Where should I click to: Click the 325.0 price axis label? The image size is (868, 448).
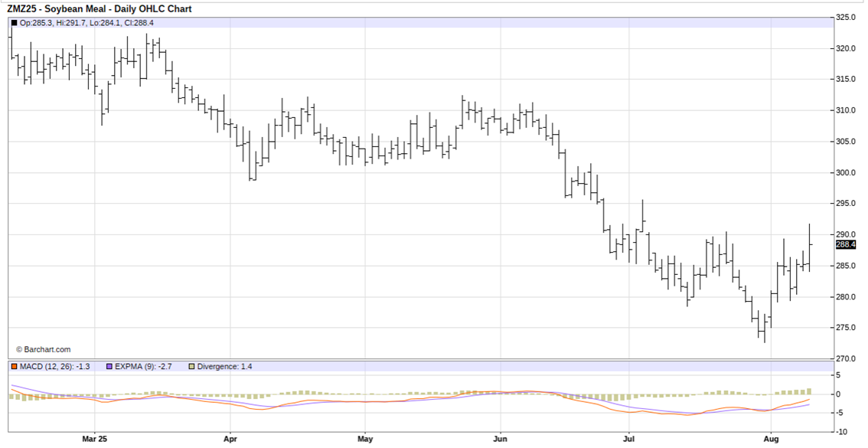point(845,17)
